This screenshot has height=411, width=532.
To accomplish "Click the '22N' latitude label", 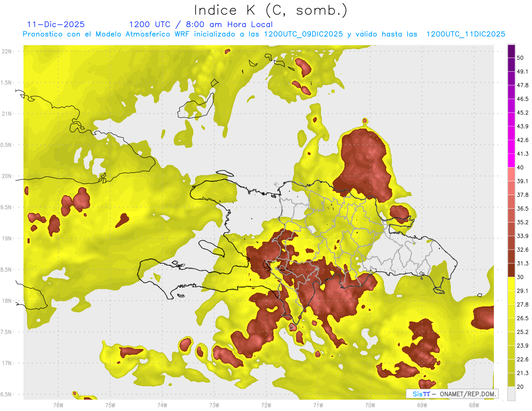I will click(x=7, y=51).
